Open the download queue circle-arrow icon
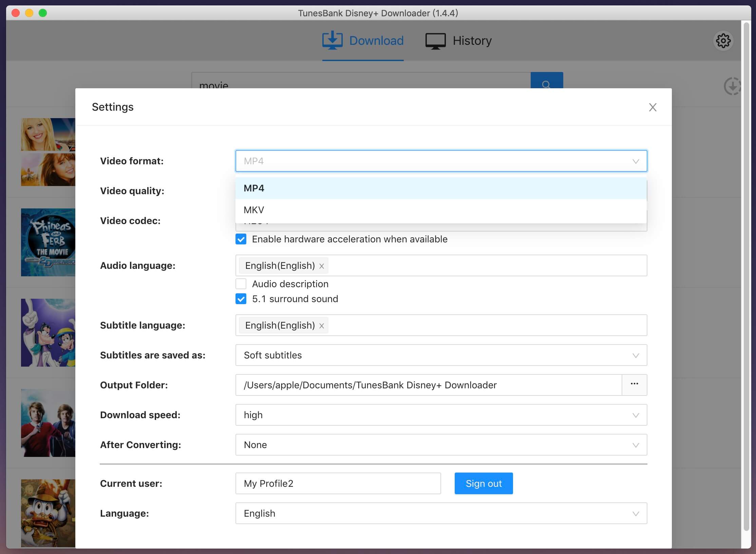 coord(732,86)
